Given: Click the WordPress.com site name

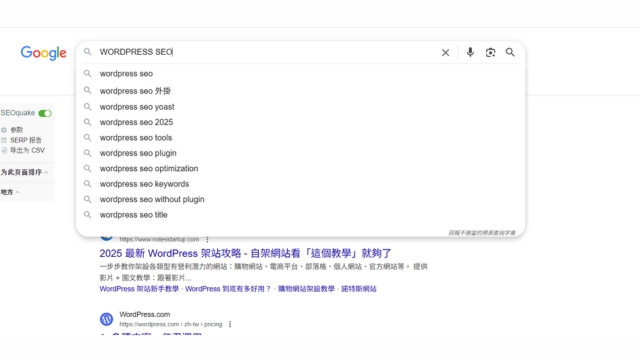Looking at the screenshot, I should click(144, 315).
